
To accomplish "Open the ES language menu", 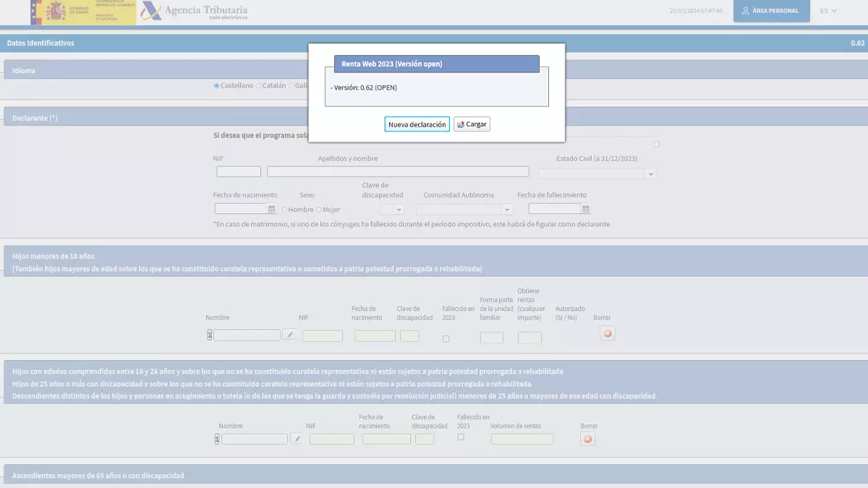I will coord(828,11).
